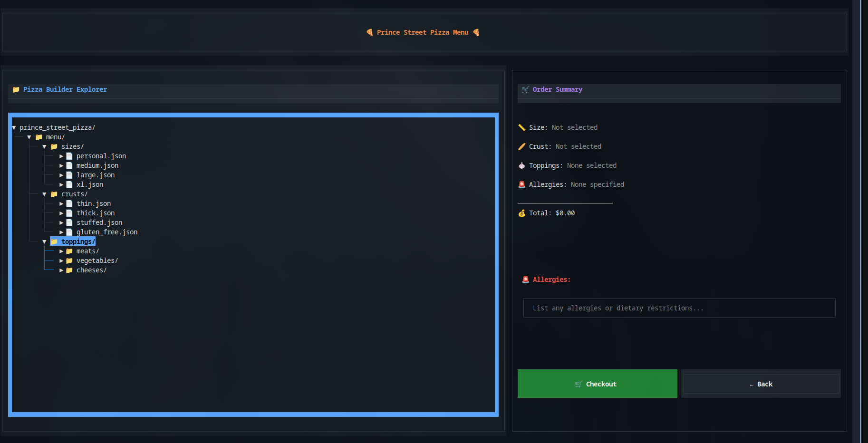Expand the personal.json node arrow
Image resolution: width=868 pixels, height=443 pixels.
(x=61, y=156)
